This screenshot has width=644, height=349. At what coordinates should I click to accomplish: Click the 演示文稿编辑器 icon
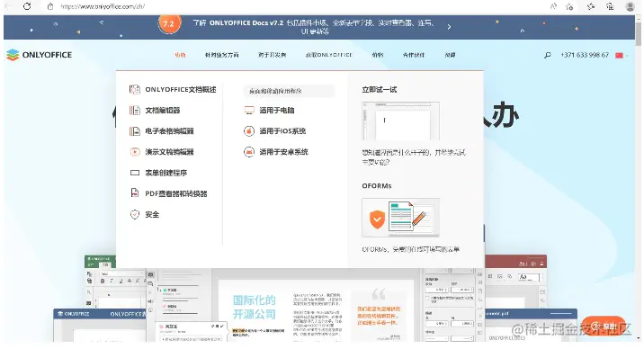click(135, 152)
